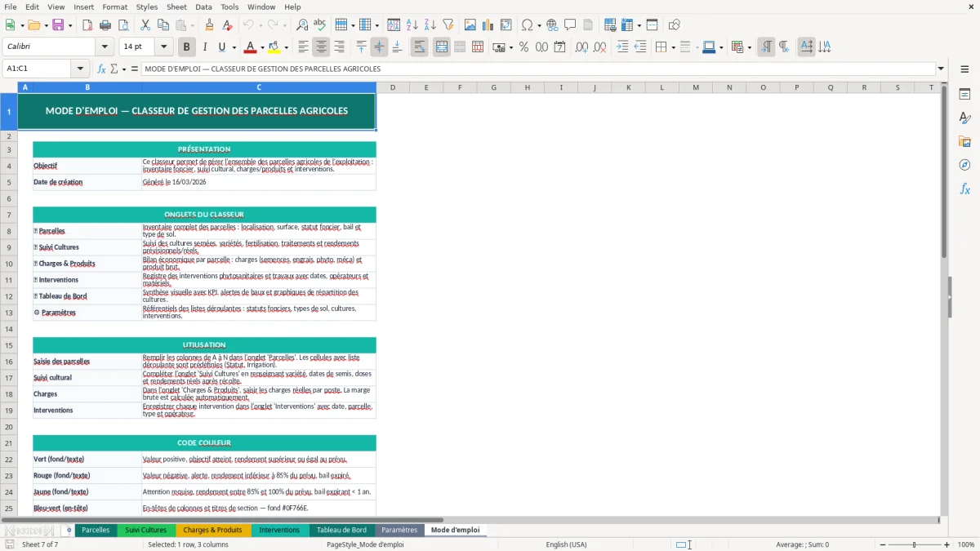Screen dimensions: 980x551
Task: Apply the yellow Background Color swatch
Action: point(274,47)
